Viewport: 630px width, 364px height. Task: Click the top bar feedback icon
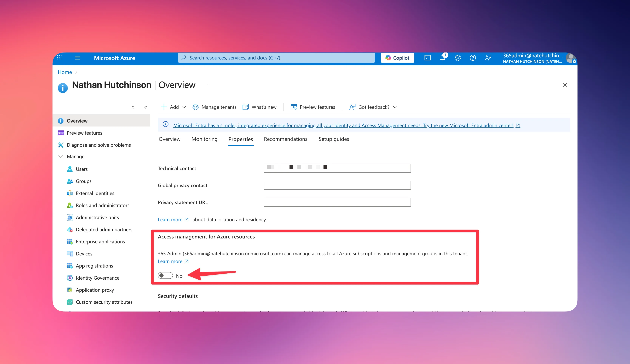pos(488,58)
